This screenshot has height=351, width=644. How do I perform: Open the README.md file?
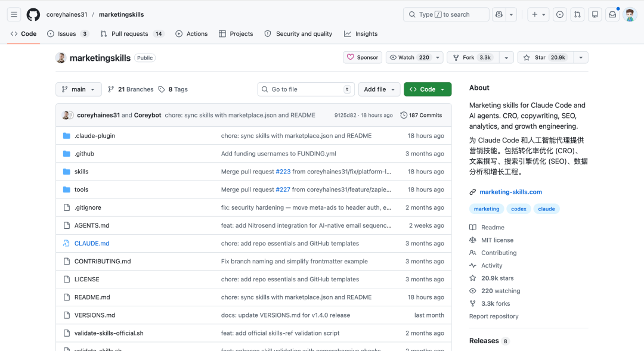click(92, 297)
